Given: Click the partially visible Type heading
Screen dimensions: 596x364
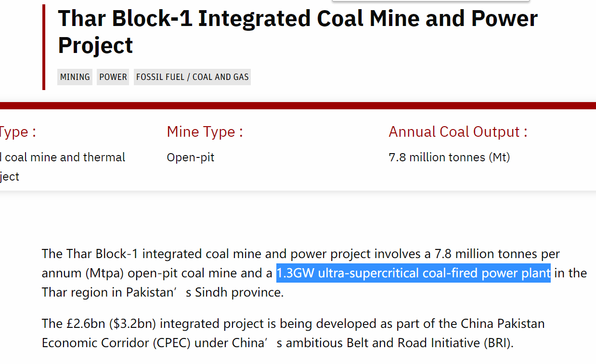Looking at the screenshot, I should pyautogui.click(x=18, y=131).
